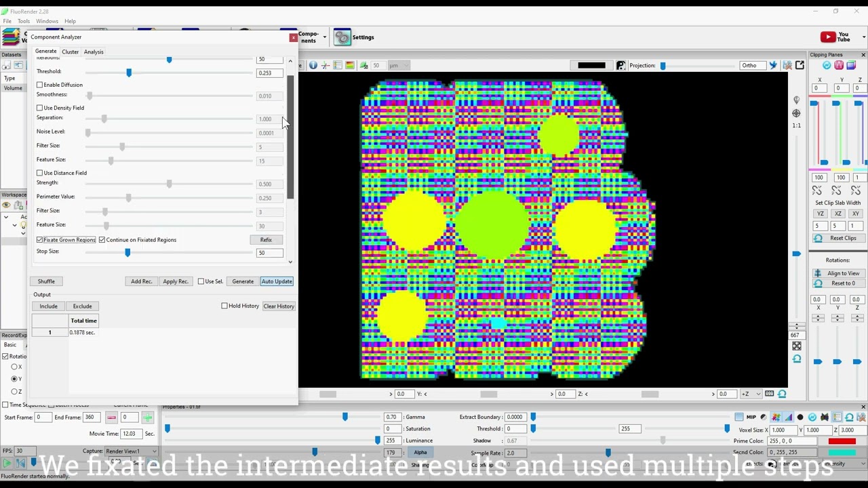The width and height of the screenshot is (868, 488).
Task: Open the Settings toolbar icon
Action: pos(342,37)
